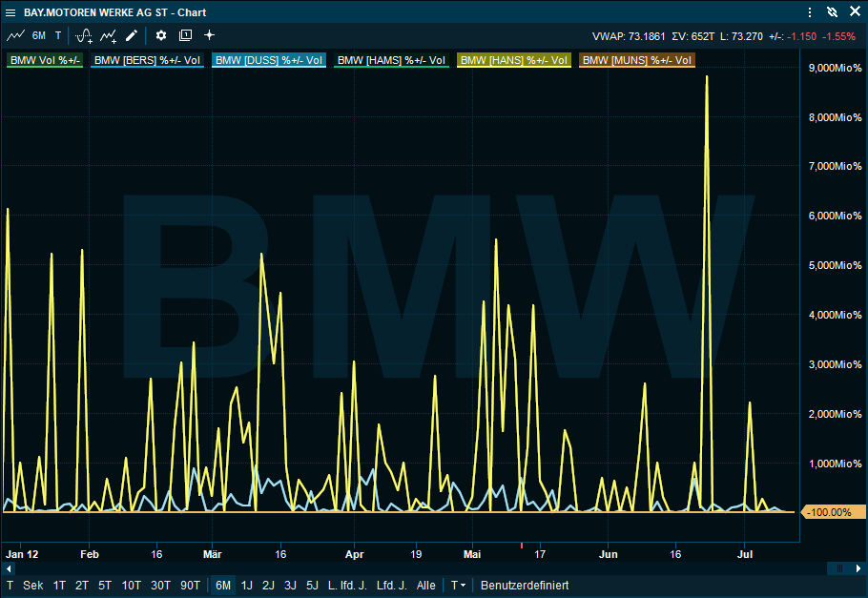Image resolution: width=868 pixels, height=598 pixels.
Task: Add an indicator with the sine-wave plus icon
Action: 84,35
